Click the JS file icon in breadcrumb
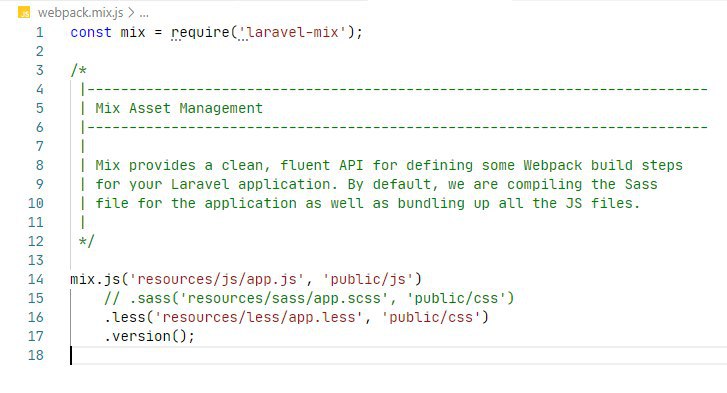 [x=24, y=13]
